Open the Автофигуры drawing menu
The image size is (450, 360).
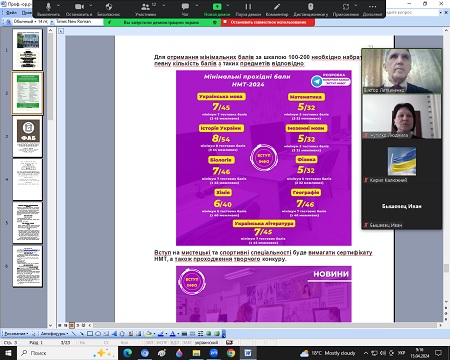[54, 333]
